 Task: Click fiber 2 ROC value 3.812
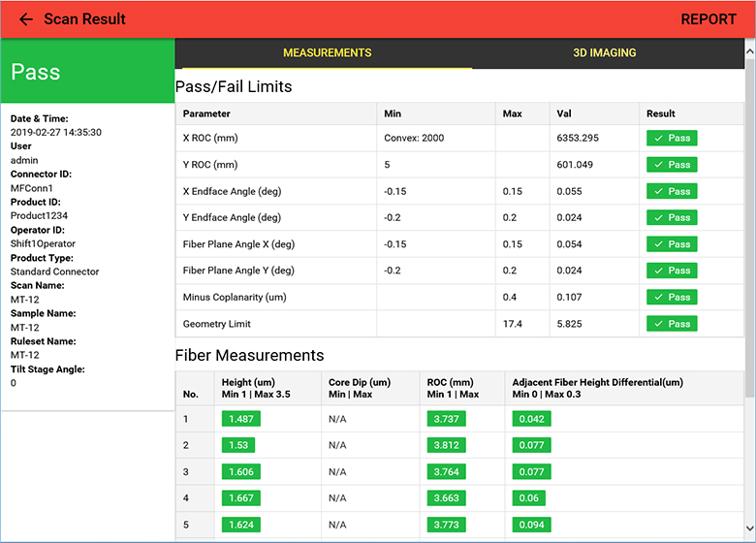click(447, 445)
